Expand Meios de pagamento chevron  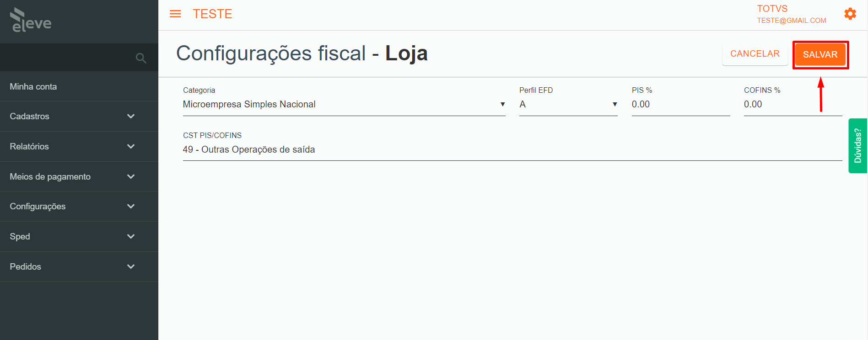point(131,176)
